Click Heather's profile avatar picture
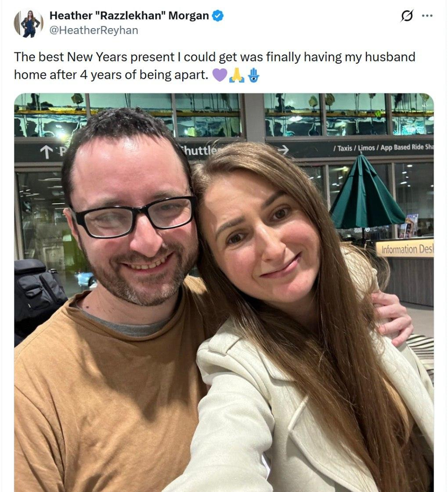Screen dimensions: 448x492 pos(29,23)
